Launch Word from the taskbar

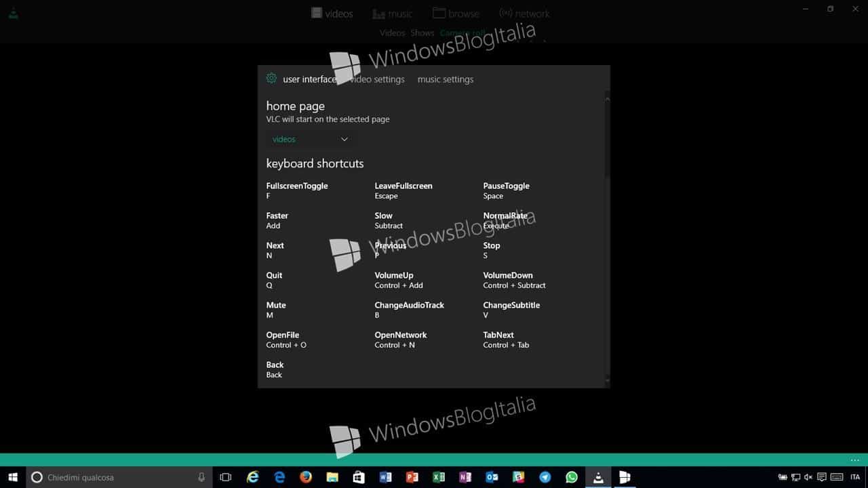385,477
